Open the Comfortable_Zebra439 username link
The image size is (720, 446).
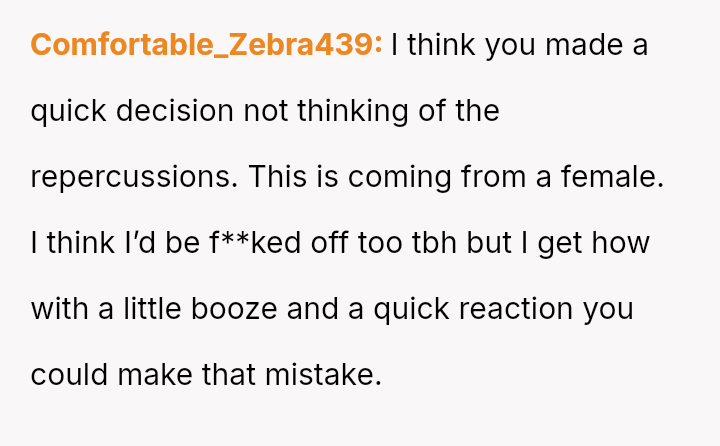point(206,45)
